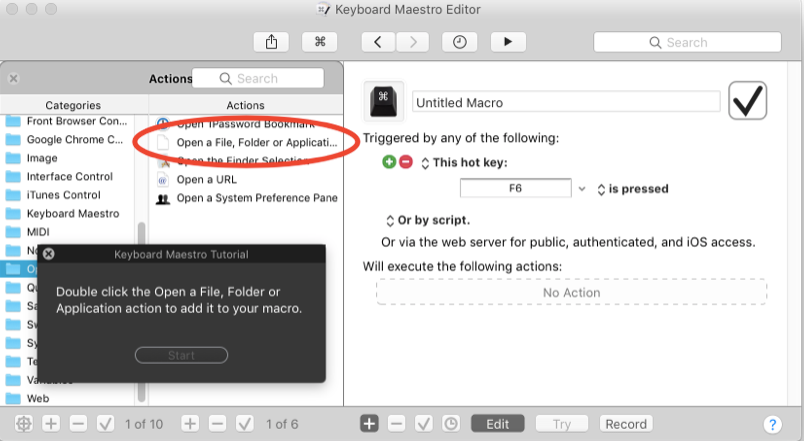Toggle macro enabled checkmark beside 1 of 6
This screenshot has width=804, height=441.
click(x=245, y=424)
